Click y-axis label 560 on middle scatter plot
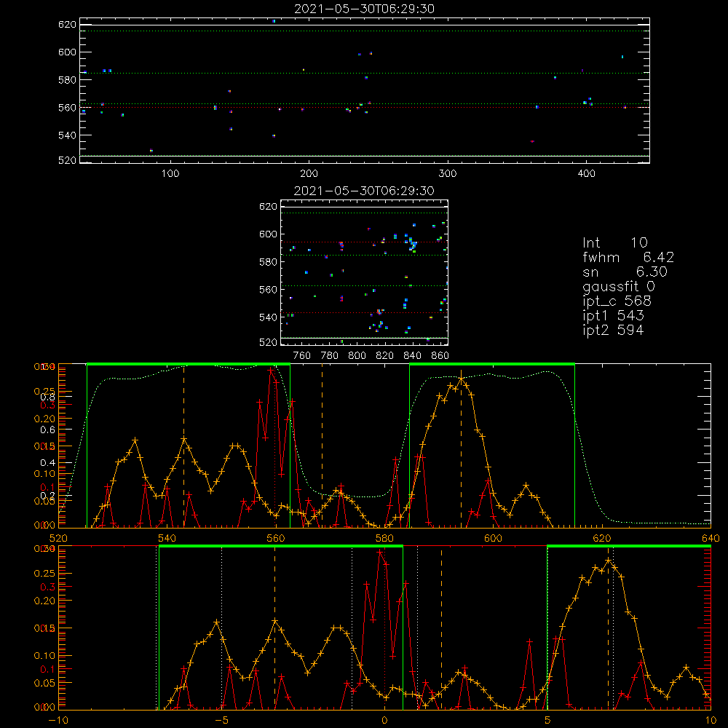 pos(269,290)
